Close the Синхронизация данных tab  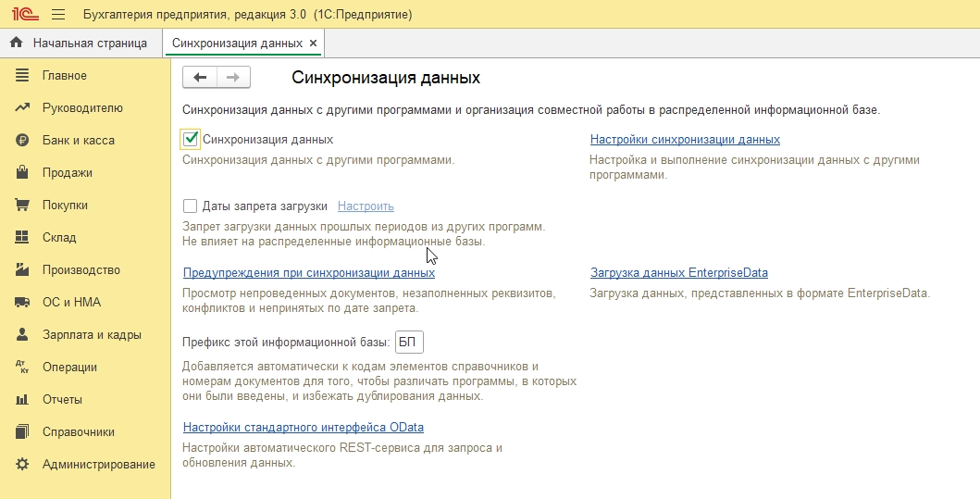tap(313, 44)
